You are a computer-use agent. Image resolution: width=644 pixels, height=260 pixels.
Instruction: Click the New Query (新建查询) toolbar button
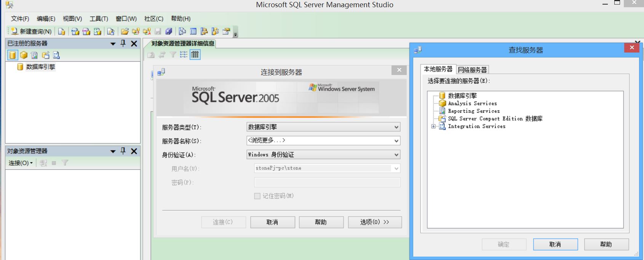[x=31, y=32]
